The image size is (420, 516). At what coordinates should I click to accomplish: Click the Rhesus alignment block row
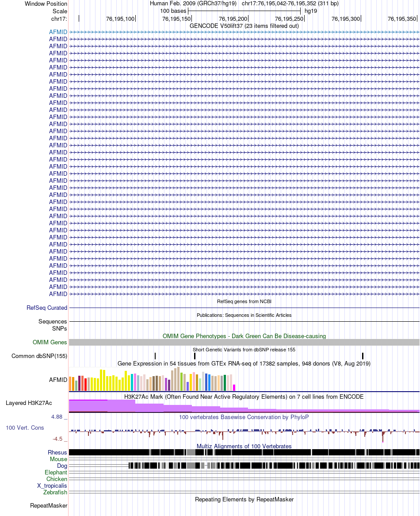coord(244,452)
